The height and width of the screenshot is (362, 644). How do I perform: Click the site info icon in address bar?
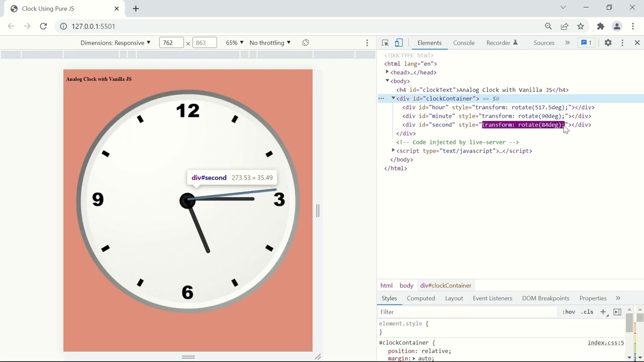point(63,26)
